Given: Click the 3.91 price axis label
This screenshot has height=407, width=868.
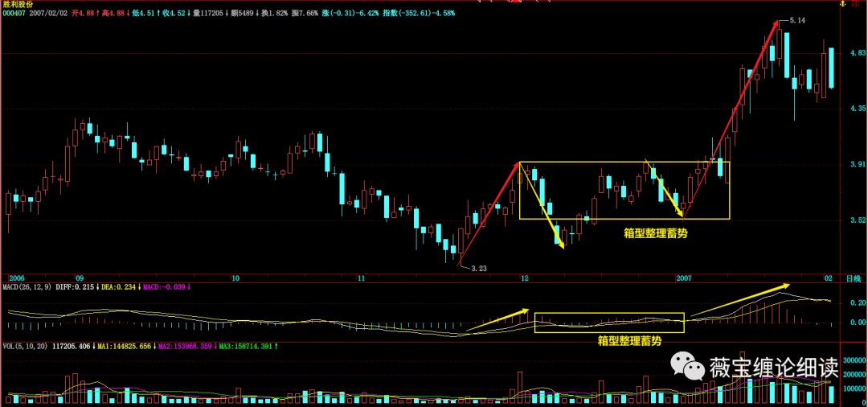Looking at the screenshot, I should [858, 164].
